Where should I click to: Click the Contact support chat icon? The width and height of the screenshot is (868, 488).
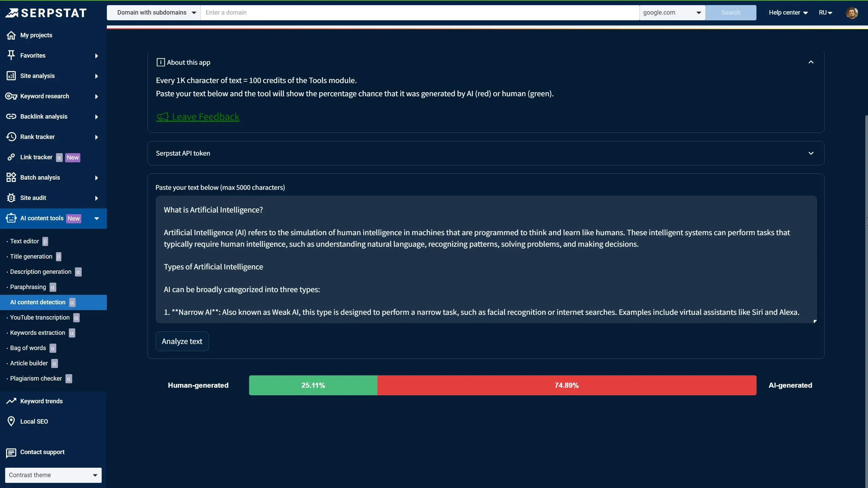(x=11, y=452)
